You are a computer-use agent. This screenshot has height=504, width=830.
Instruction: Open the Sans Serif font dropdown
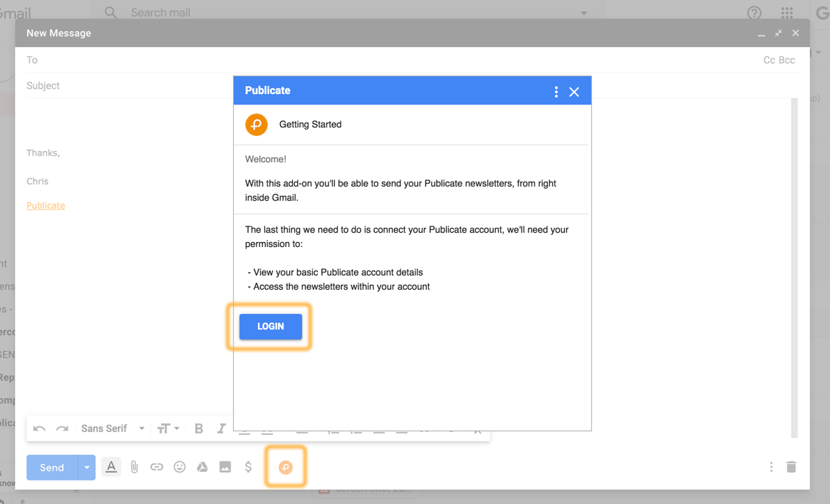click(x=113, y=429)
